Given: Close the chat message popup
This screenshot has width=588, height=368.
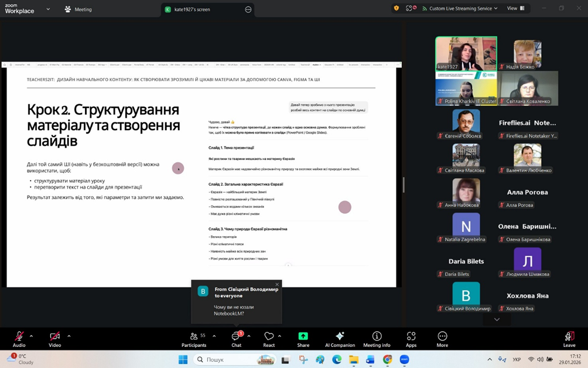Looking at the screenshot, I should [x=277, y=285].
